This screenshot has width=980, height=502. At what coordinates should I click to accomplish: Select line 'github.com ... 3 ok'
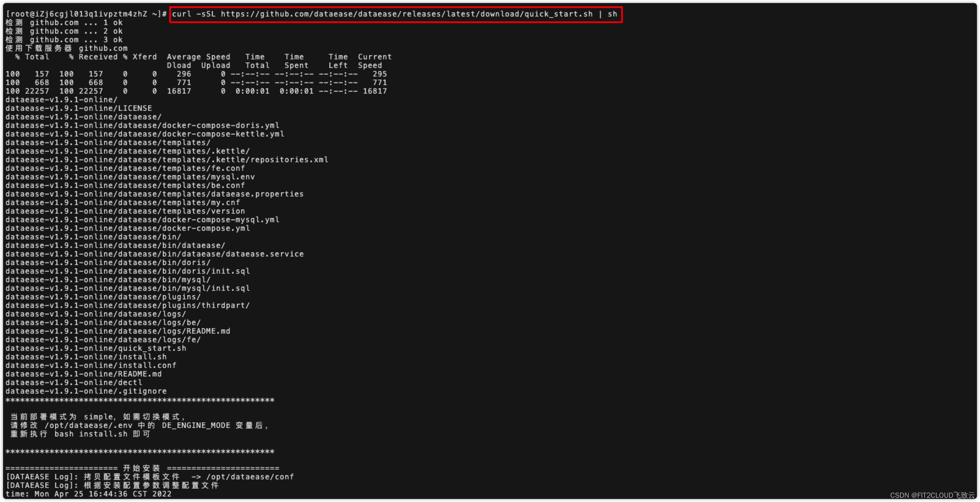pyautogui.click(x=64, y=40)
